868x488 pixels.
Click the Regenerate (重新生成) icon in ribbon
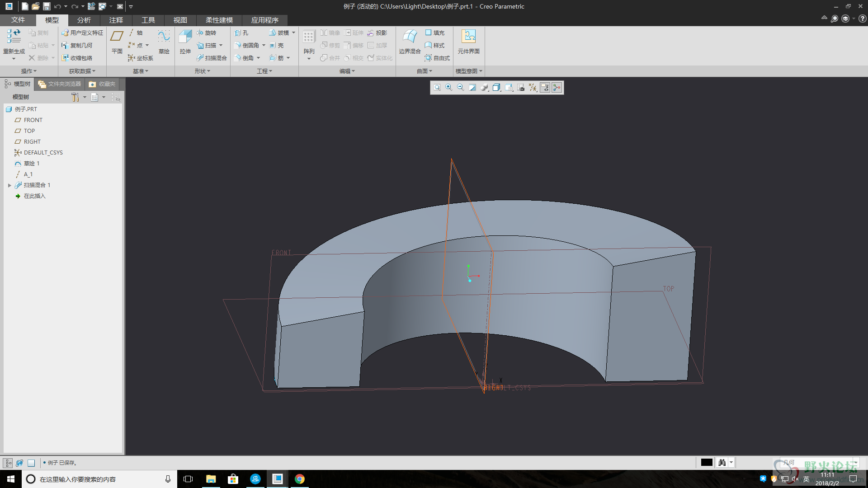pos(14,36)
